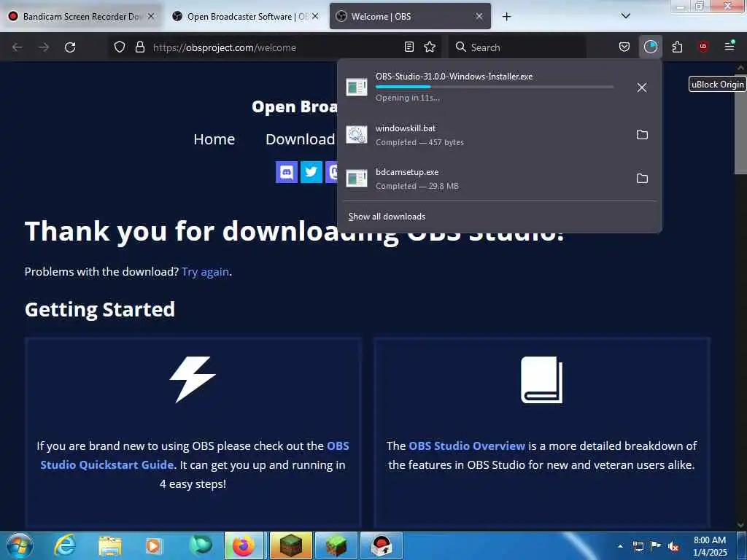Show hidden system tray icons
Image resolution: width=747 pixels, height=560 pixels.
coord(620,547)
